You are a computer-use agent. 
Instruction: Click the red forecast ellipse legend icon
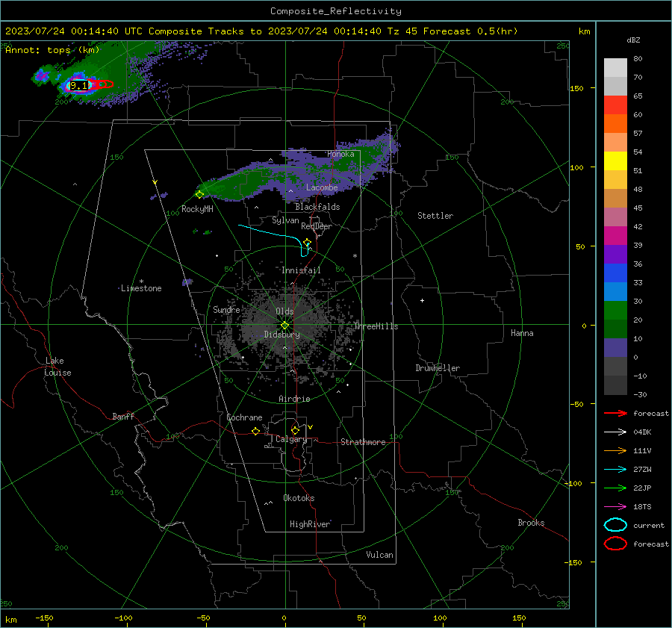click(615, 544)
